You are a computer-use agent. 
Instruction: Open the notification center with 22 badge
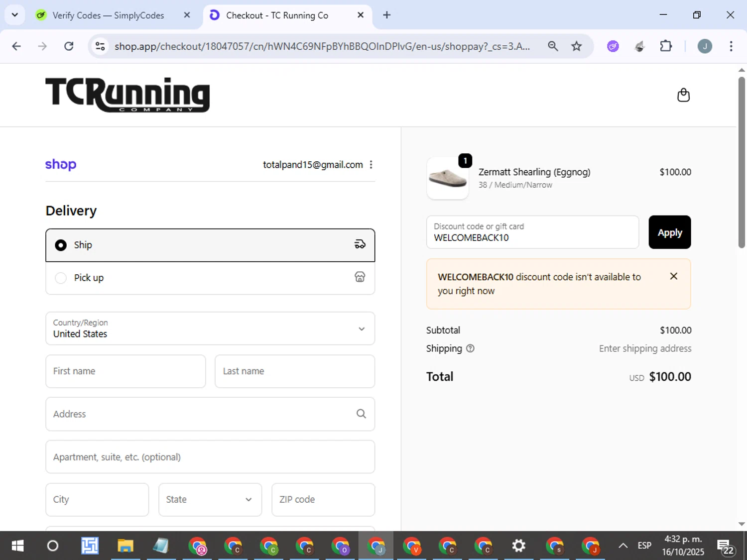726,547
